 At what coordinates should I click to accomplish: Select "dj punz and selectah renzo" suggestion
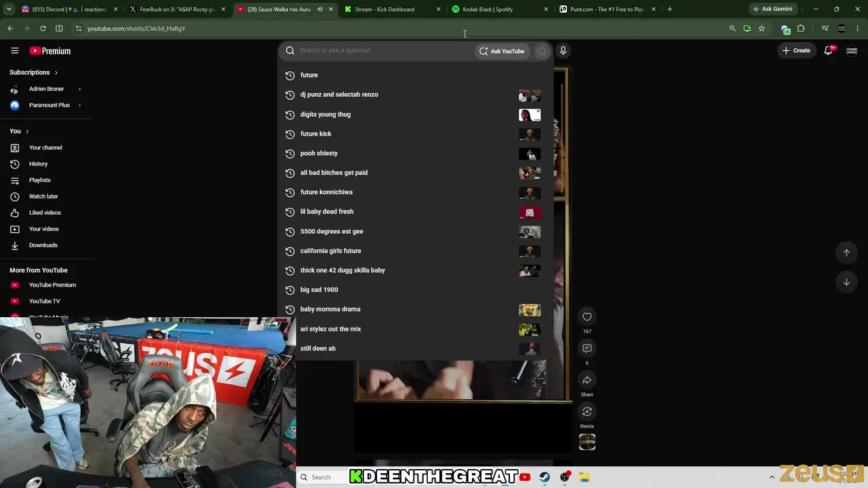[415, 95]
